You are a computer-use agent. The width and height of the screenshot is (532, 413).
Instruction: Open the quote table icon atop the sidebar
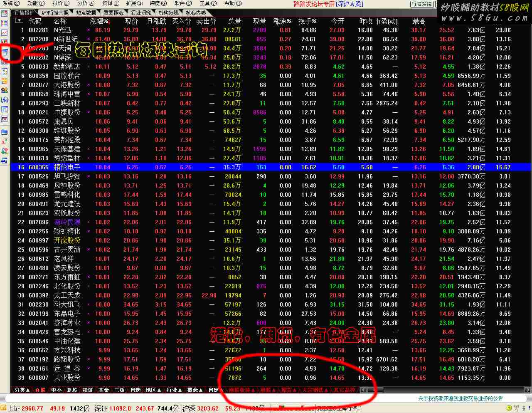click(x=5, y=14)
